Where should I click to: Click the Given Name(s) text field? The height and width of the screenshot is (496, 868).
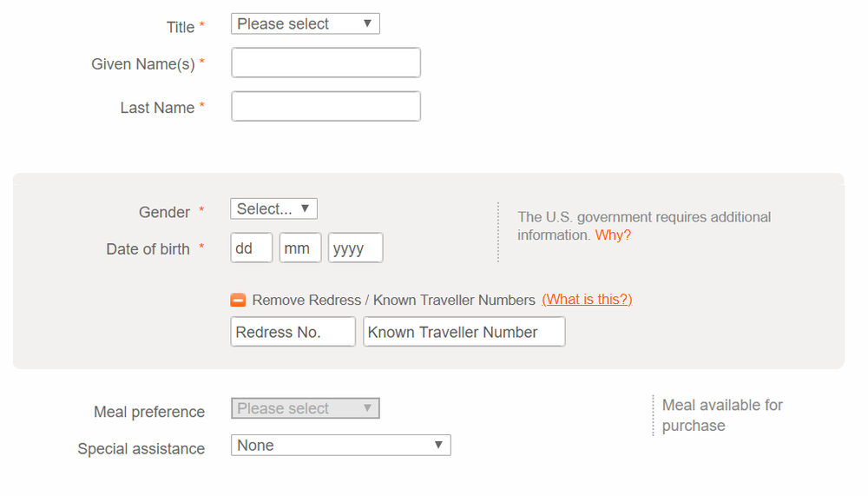point(325,63)
